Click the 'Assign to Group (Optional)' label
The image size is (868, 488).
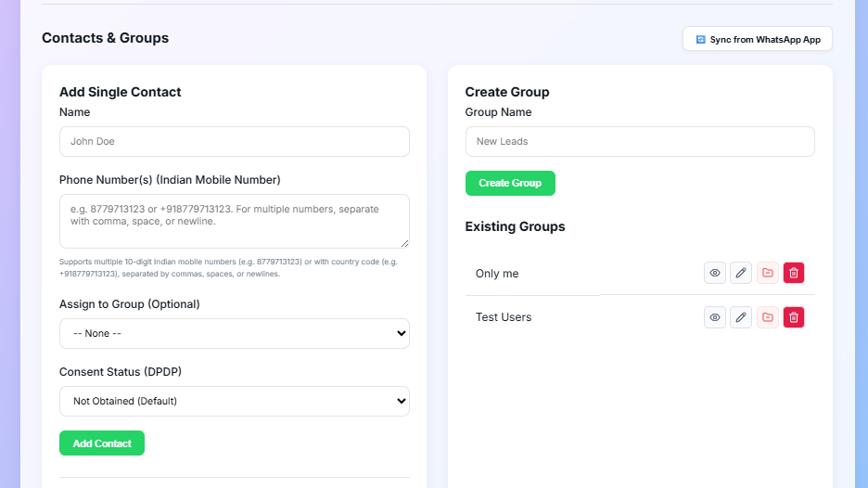tap(130, 304)
